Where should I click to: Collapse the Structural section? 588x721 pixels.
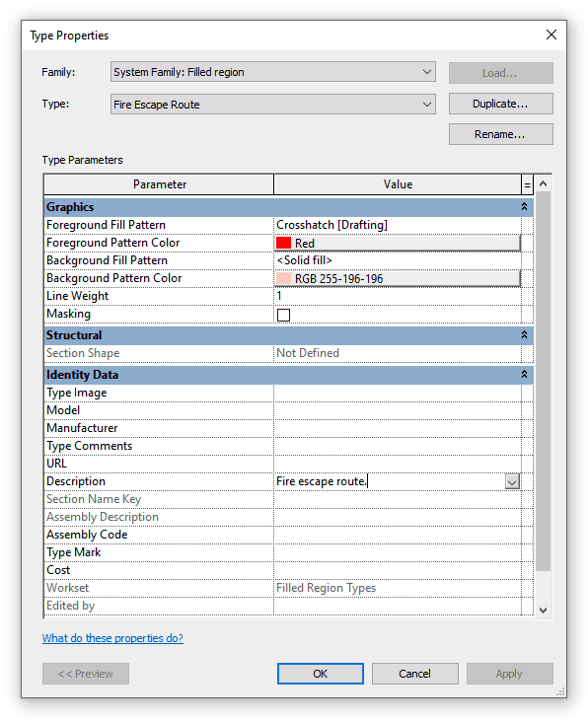coord(524,335)
